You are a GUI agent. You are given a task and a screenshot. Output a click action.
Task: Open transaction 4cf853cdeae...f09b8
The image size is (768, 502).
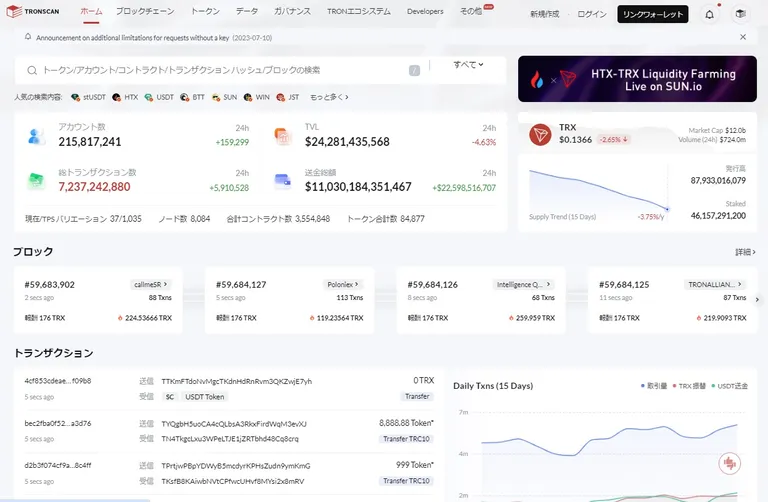click(58, 381)
